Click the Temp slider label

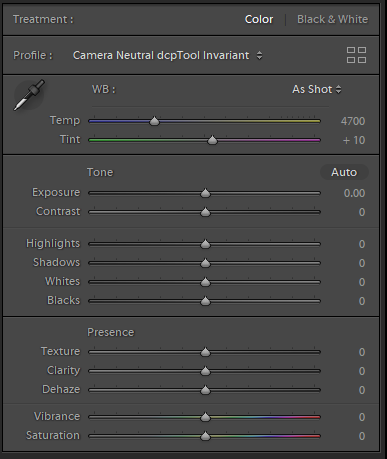click(x=65, y=120)
